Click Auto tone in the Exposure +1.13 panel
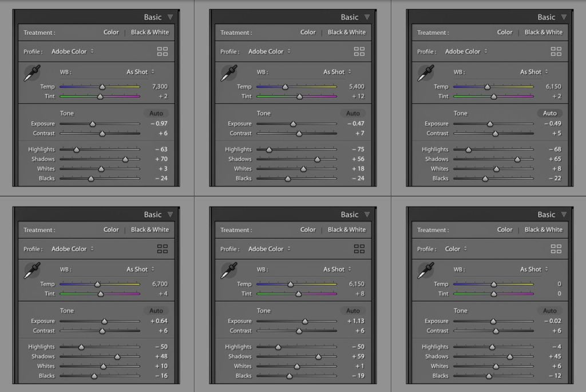 (x=353, y=311)
